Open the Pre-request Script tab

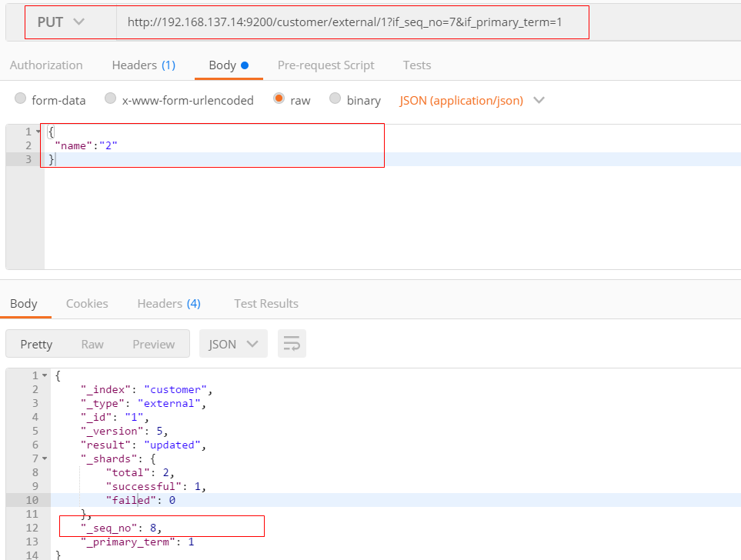[325, 65]
